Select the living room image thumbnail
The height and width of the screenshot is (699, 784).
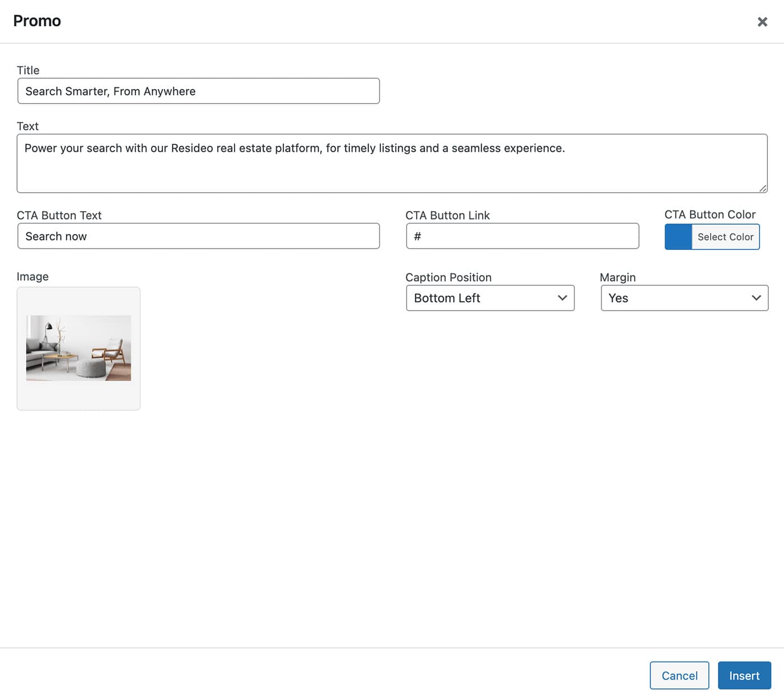click(78, 348)
